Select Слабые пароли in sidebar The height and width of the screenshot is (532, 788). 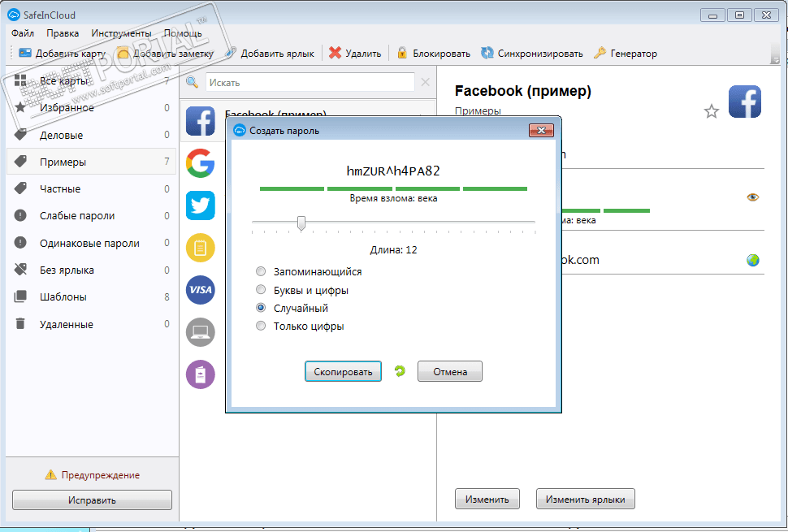[92, 215]
